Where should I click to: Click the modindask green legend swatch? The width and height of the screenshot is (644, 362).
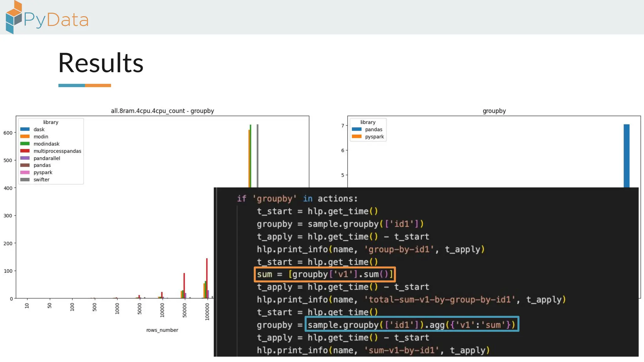(x=25, y=144)
